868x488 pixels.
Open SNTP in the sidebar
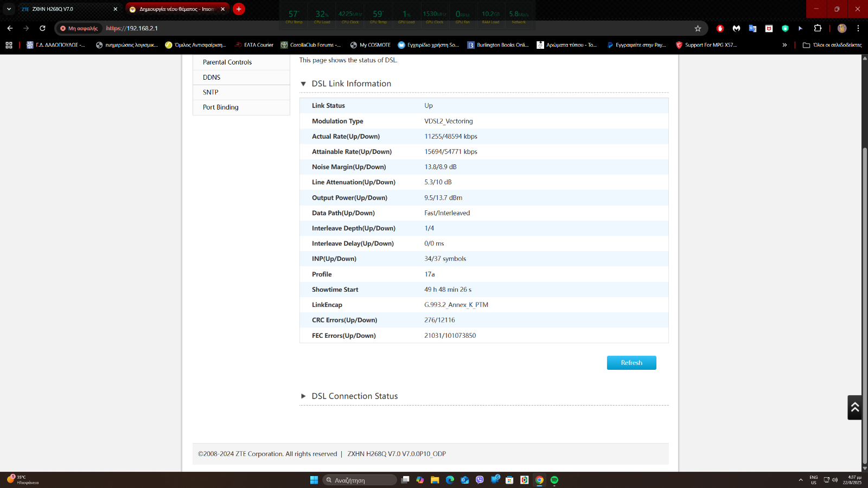(x=241, y=92)
